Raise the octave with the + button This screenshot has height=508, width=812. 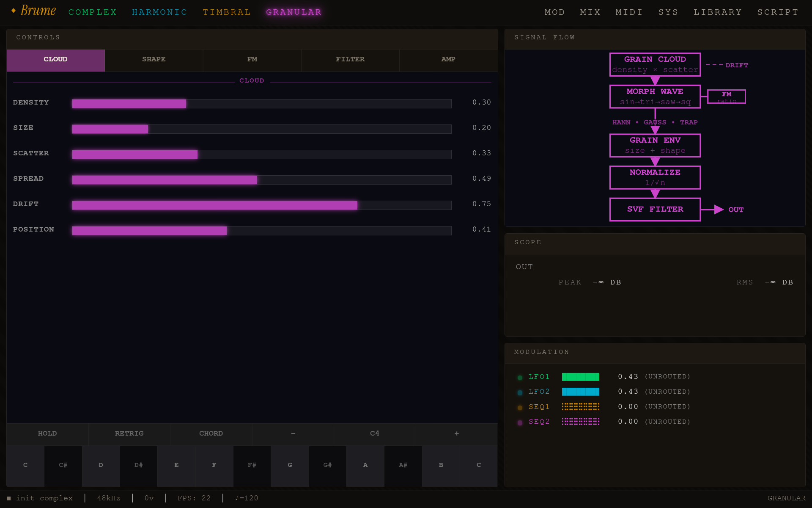coord(457,433)
